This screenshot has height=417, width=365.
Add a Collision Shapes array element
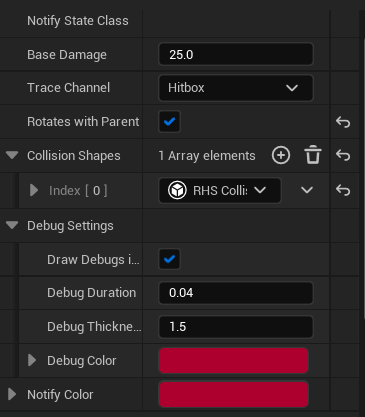[281, 155]
